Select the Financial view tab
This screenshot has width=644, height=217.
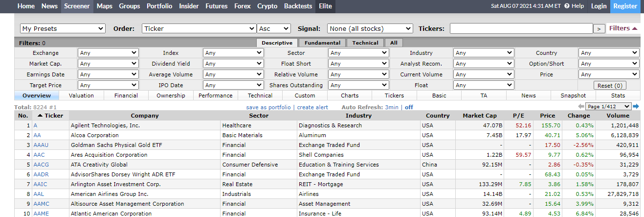pyautogui.click(x=126, y=96)
